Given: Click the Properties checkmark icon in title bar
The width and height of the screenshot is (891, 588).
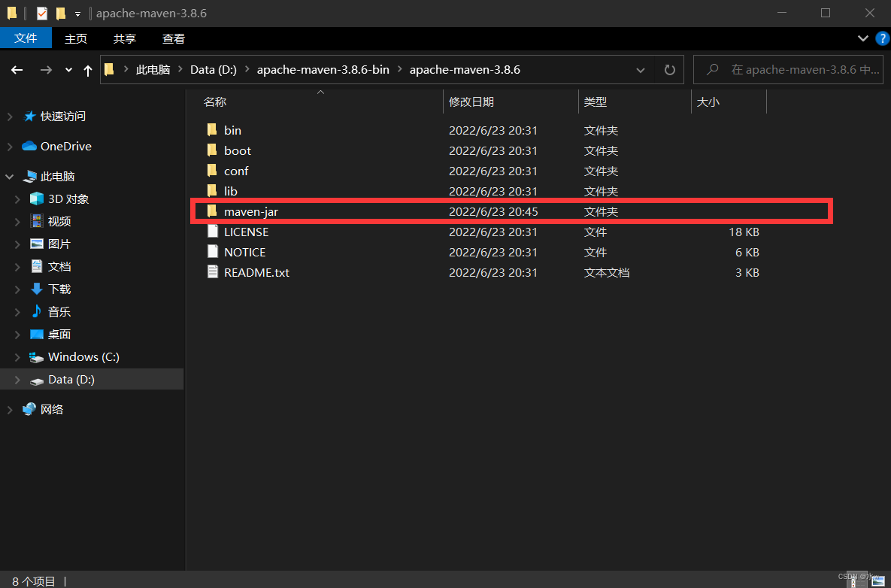Looking at the screenshot, I should pos(42,13).
